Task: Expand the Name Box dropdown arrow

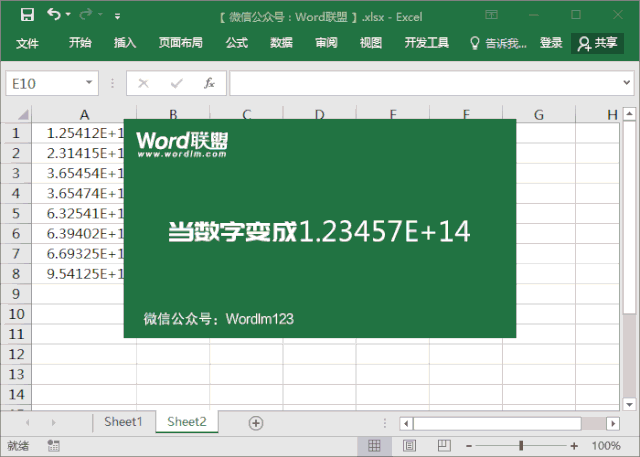Action: tap(89, 82)
